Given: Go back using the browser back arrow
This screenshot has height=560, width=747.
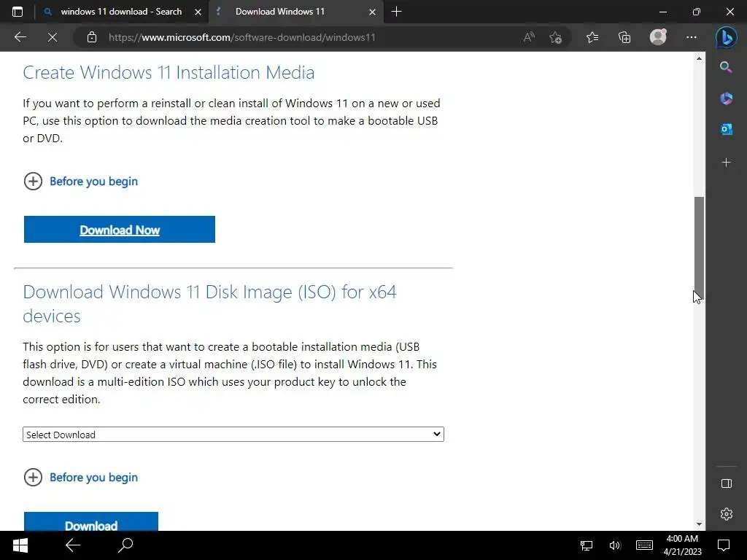Looking at the screenshot, I should 20,37.
